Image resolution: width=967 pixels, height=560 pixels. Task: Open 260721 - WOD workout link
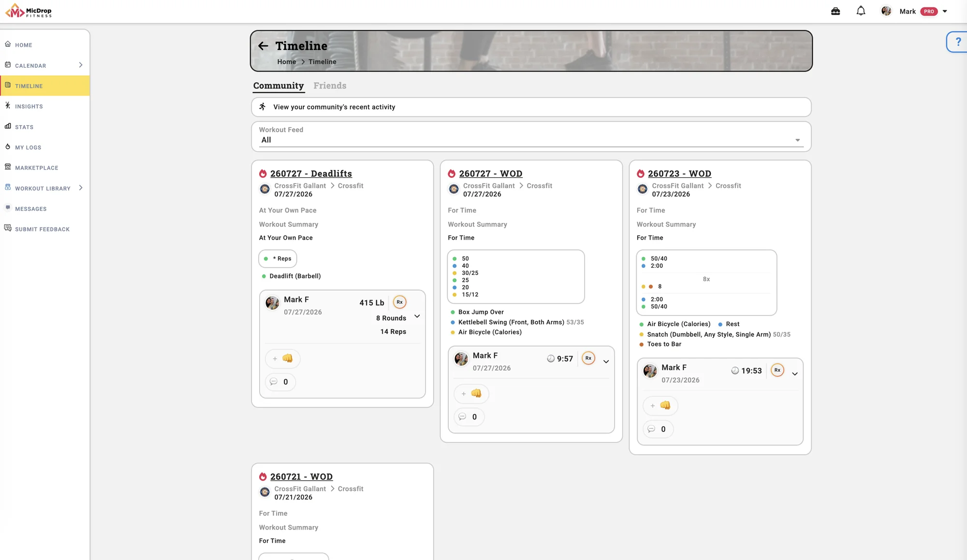(x=301, y=476)
